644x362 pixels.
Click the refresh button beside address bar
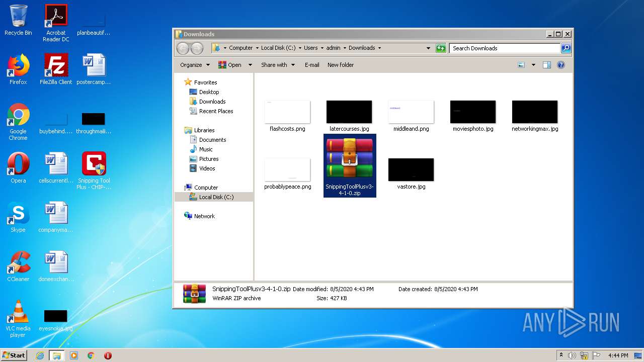pyautogui.click(x=441, y=48)
